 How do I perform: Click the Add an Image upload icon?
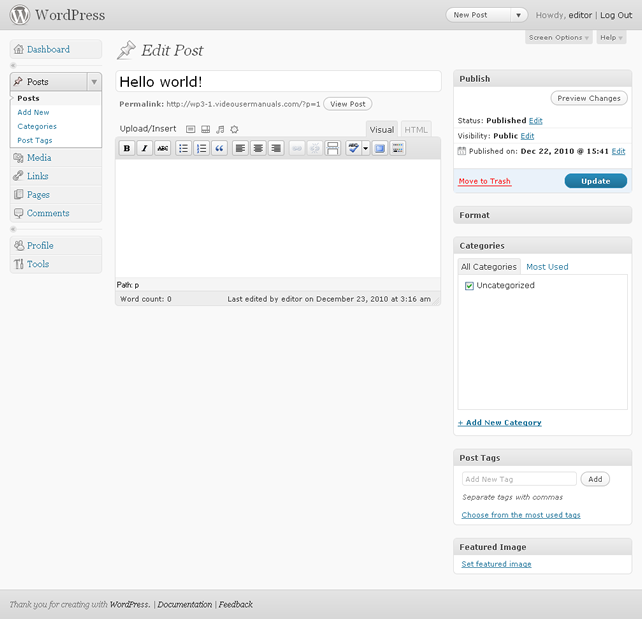click(x=190, y=129)
